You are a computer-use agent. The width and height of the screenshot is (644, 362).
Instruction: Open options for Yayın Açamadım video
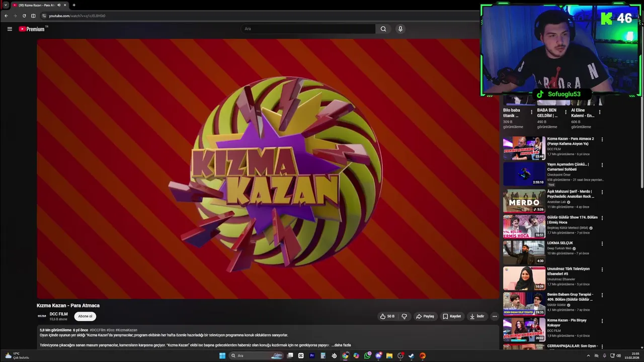coord(602,165)
